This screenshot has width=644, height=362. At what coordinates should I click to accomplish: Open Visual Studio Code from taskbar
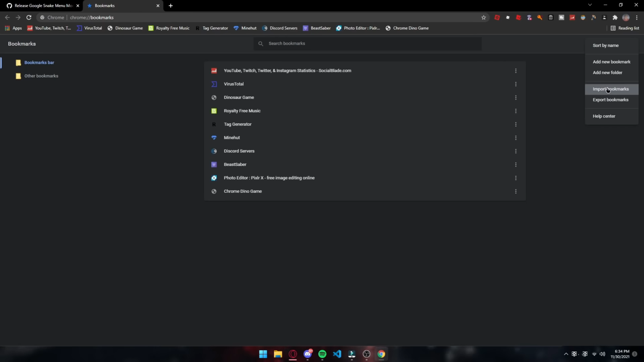point(337,354)
